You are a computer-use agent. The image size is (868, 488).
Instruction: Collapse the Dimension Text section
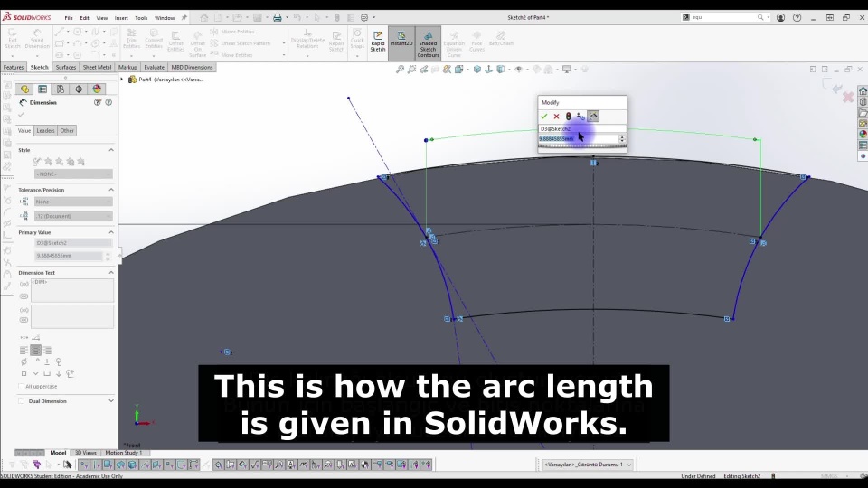point(110,273)
